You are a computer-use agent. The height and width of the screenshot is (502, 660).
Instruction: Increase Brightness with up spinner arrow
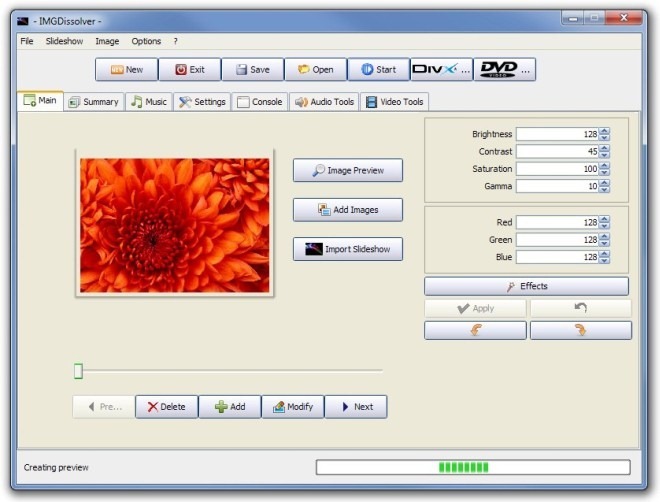point(604,131)
